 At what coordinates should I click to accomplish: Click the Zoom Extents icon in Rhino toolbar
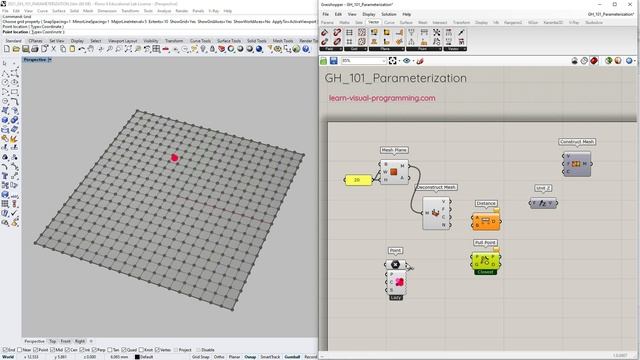(128, 49)
